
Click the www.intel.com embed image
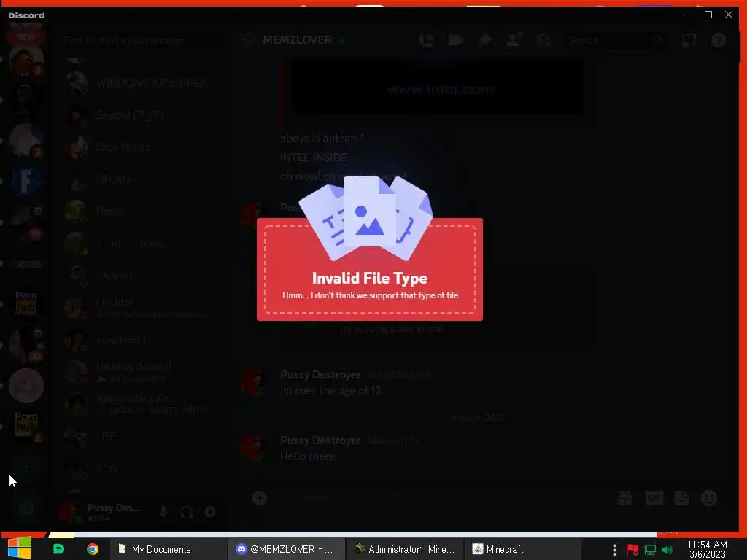tap(438, 87)
